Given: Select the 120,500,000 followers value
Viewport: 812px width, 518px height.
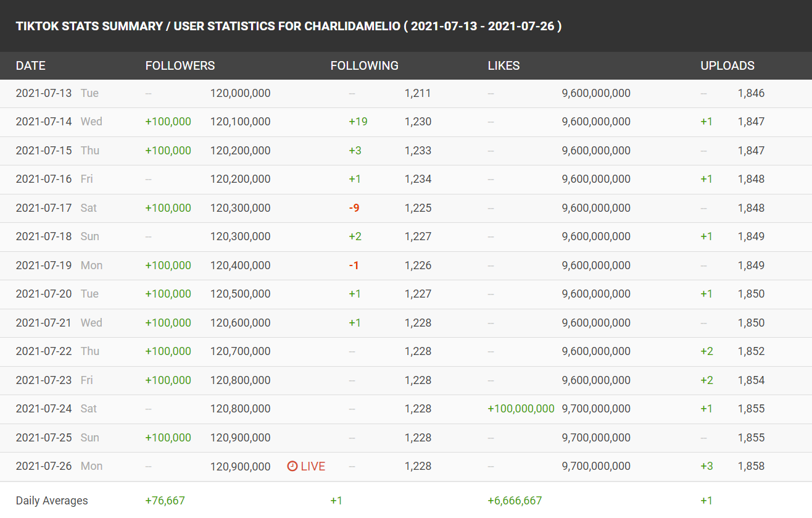Looking at the screenshot, I should pyautogui.click(x=240, y=294).
